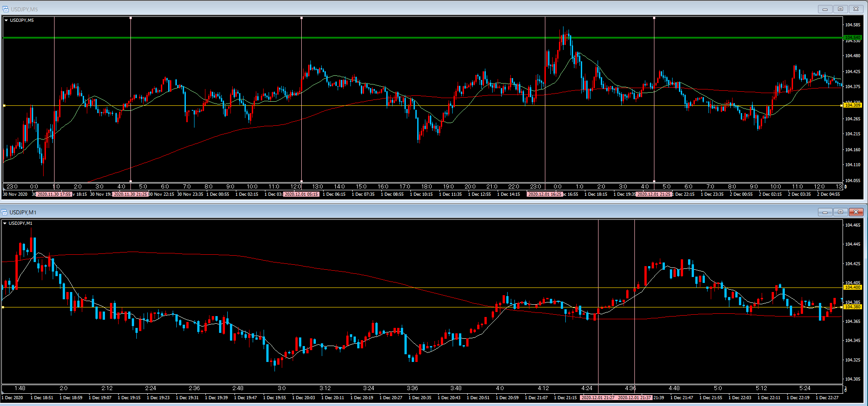Select the 2020.12.01 16:25 time marker

544,194
